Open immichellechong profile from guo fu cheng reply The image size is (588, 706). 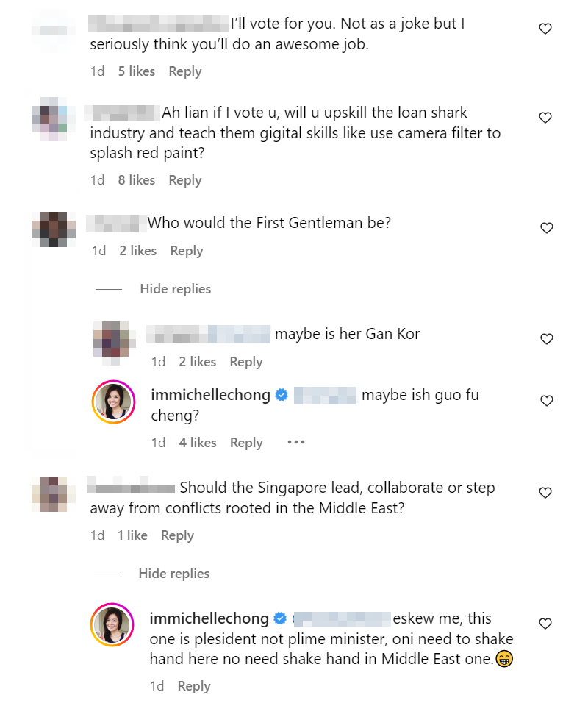click(210, 395)
